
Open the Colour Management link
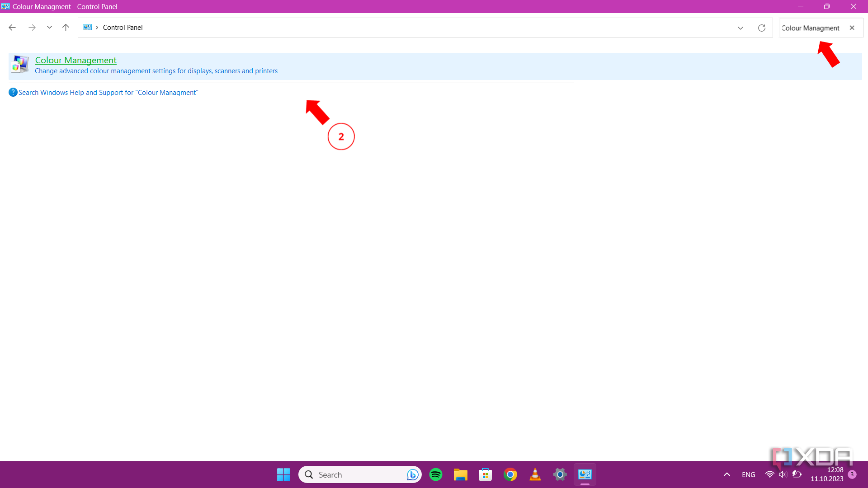[x=75, y=60]
